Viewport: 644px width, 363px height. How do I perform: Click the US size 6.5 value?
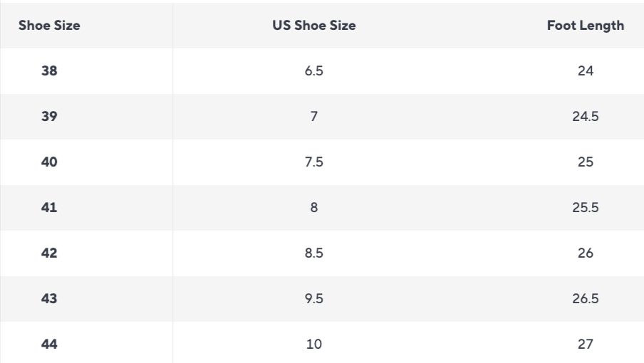(x=314, y=71)
